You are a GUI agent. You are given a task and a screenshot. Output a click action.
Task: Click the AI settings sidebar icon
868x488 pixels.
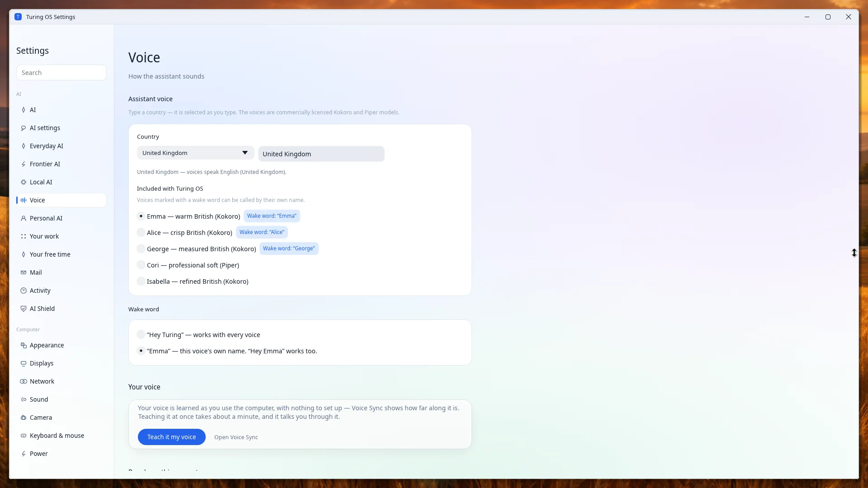(24, 128)
